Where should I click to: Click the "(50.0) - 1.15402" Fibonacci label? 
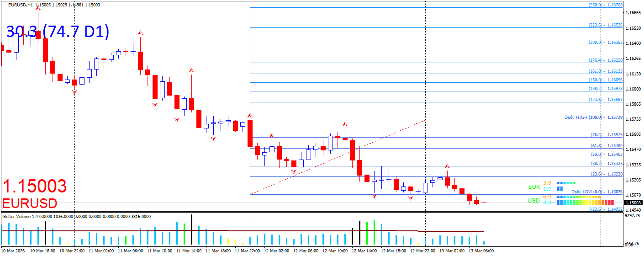607,154
